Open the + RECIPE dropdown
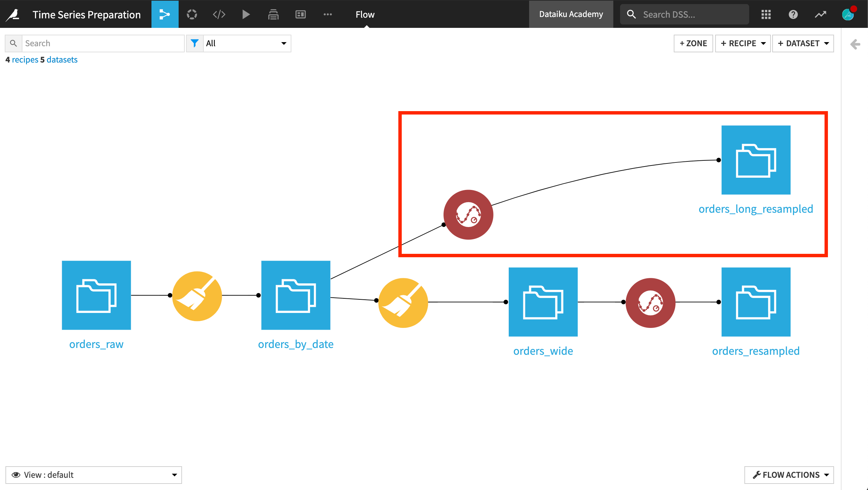868x490 pixels. coord(743,43)
